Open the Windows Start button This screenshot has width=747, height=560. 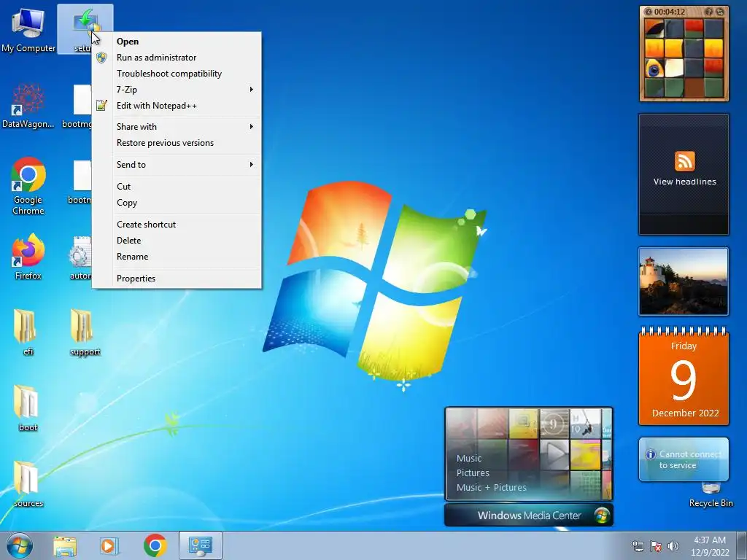[20, 545]
